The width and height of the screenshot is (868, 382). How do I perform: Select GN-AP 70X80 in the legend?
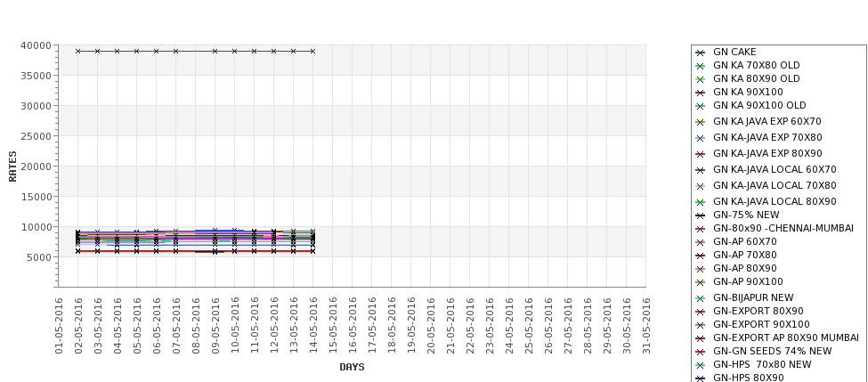click(744, 255)
